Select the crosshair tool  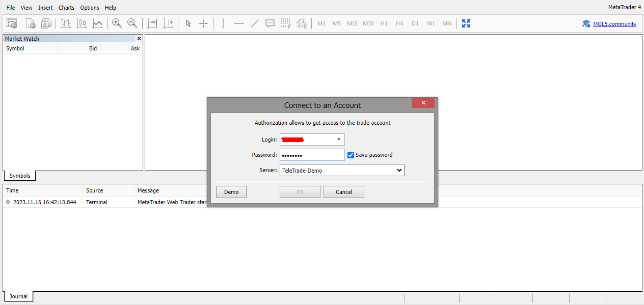203,23
